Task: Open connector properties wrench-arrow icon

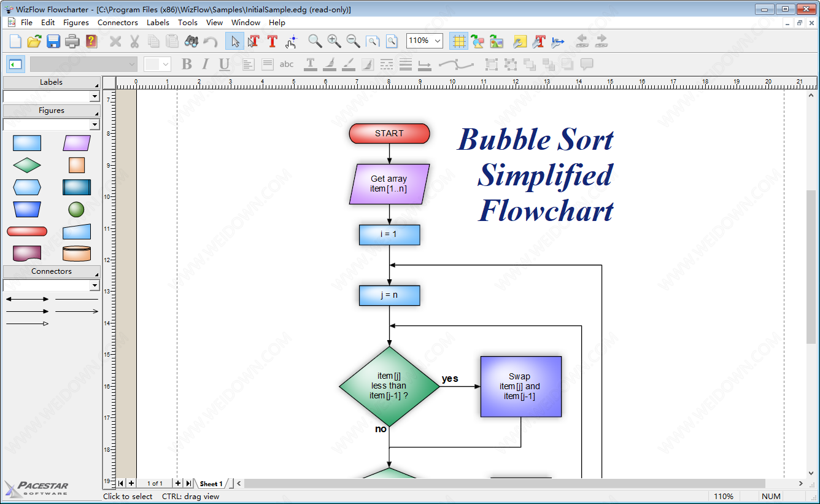Action: (558, 41)
